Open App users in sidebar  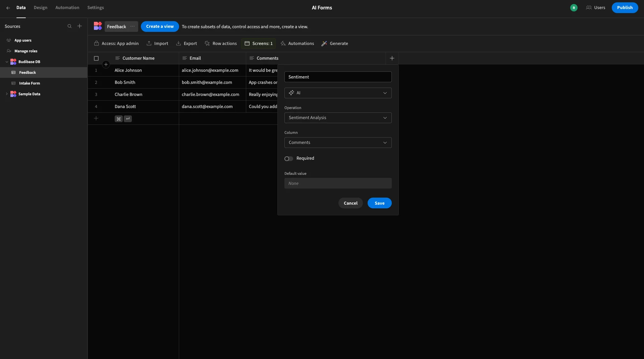pos(44,40)
